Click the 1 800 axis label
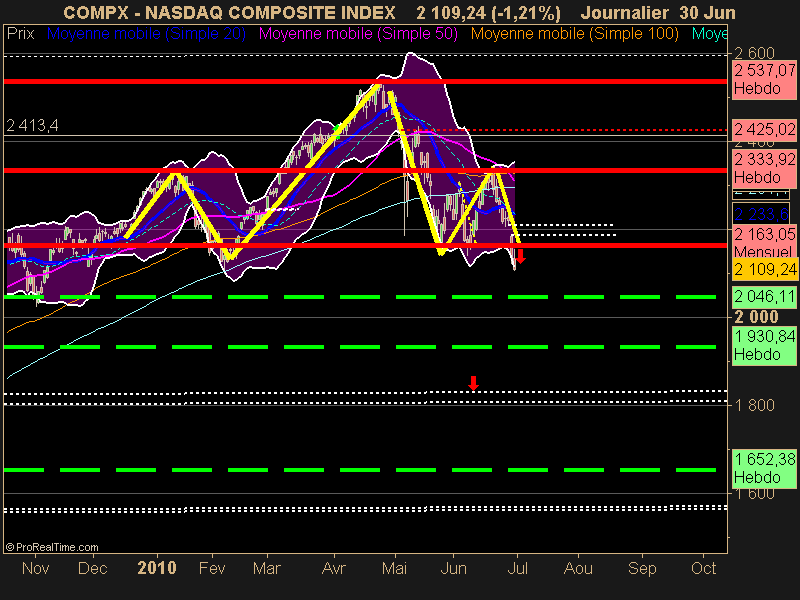 pos(755,405)
